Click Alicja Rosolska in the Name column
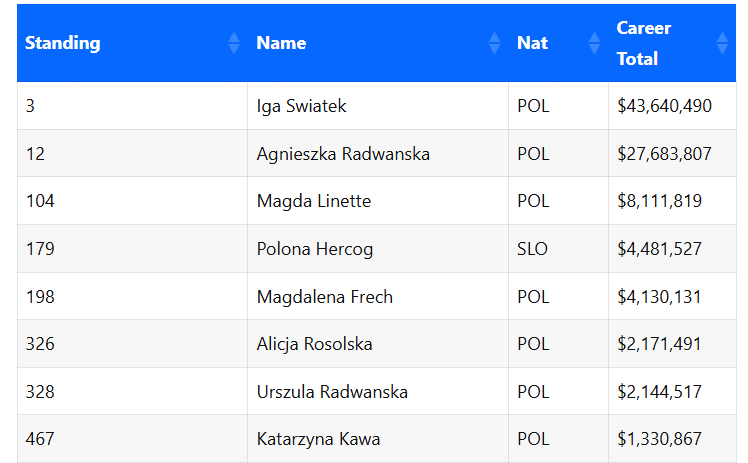 click(315, 344)
